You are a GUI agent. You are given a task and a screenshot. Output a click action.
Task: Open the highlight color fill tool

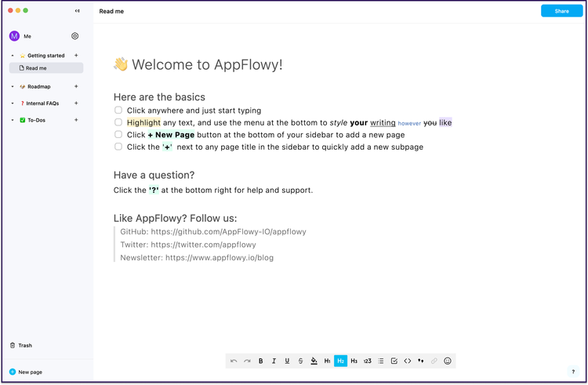tap(314, 361)
